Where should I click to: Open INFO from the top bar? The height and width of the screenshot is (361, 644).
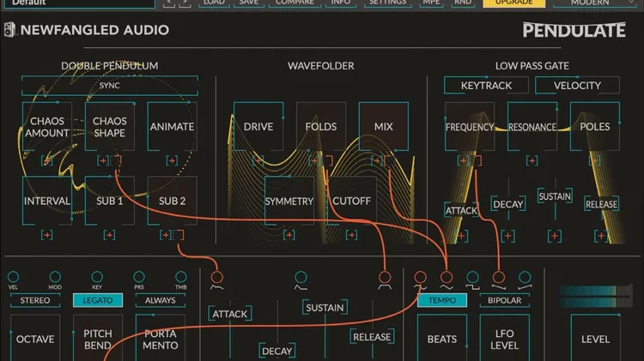click(x=341, y=3)
